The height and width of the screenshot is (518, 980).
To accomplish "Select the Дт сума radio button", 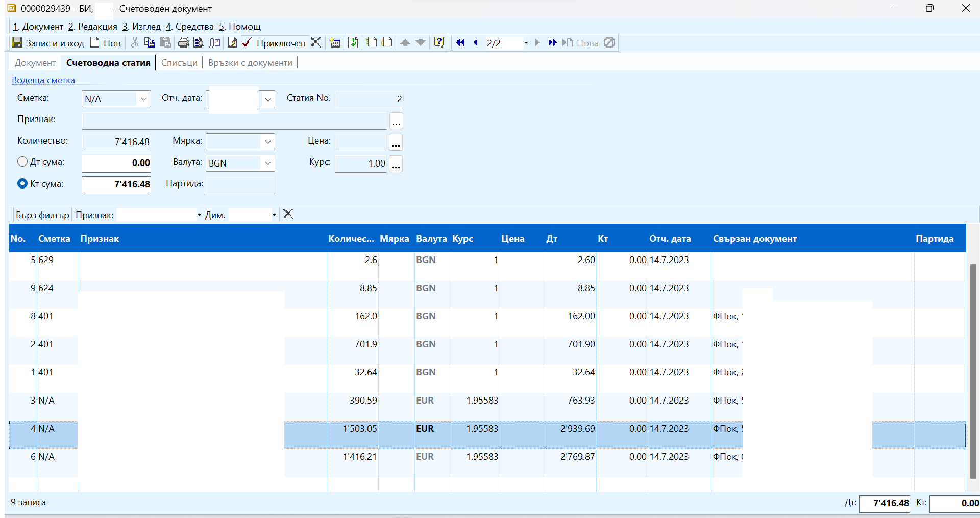I will click(22, 162).
